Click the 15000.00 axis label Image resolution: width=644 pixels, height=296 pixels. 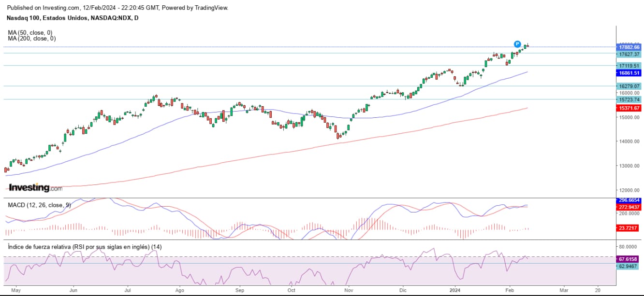coord(629,117)
